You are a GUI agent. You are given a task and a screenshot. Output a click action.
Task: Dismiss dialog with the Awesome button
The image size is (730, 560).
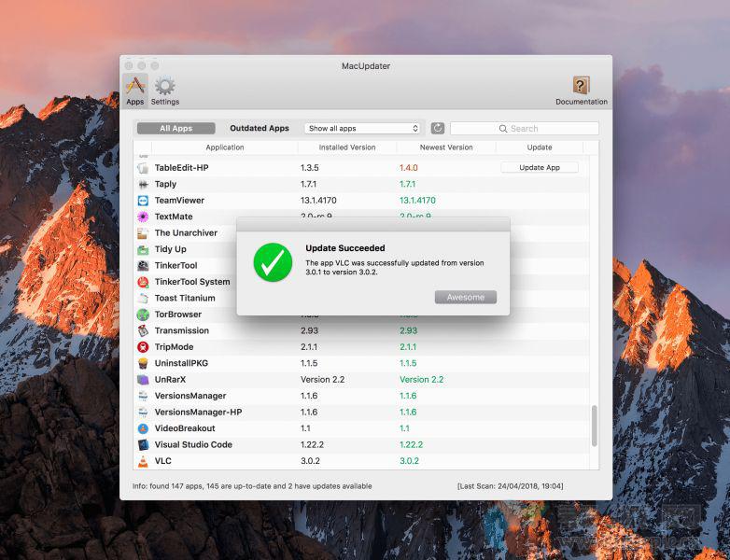click(465, 297)
